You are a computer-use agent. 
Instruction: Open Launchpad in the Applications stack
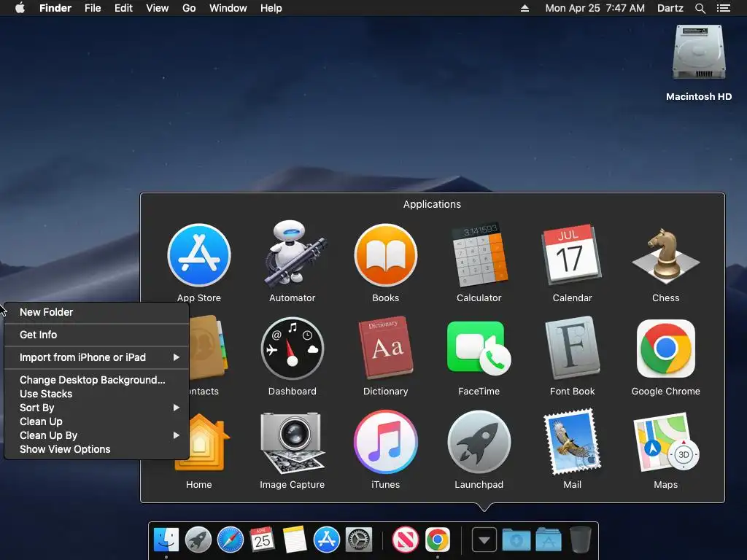pyautogui.click(x=479, y=443)
